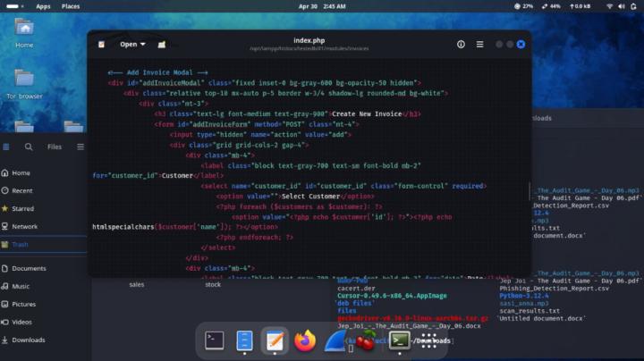
Task: Open the cherries app in the dock
Action: pyautogui.click(x=366, y=340)
